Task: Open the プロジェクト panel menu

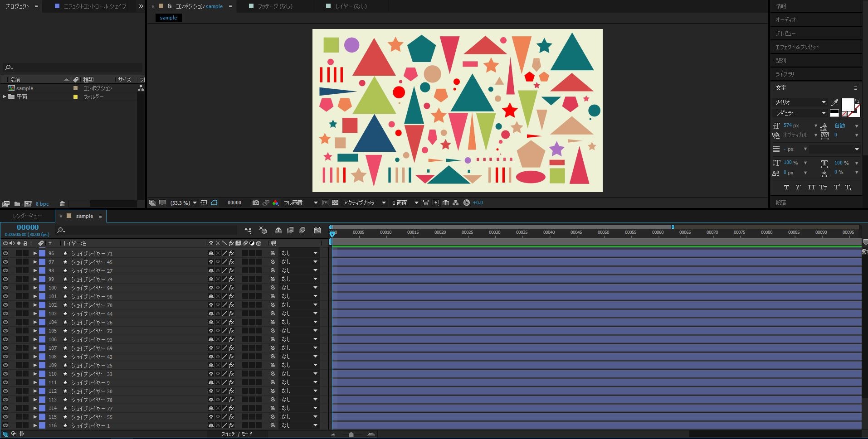Action: 36,6
